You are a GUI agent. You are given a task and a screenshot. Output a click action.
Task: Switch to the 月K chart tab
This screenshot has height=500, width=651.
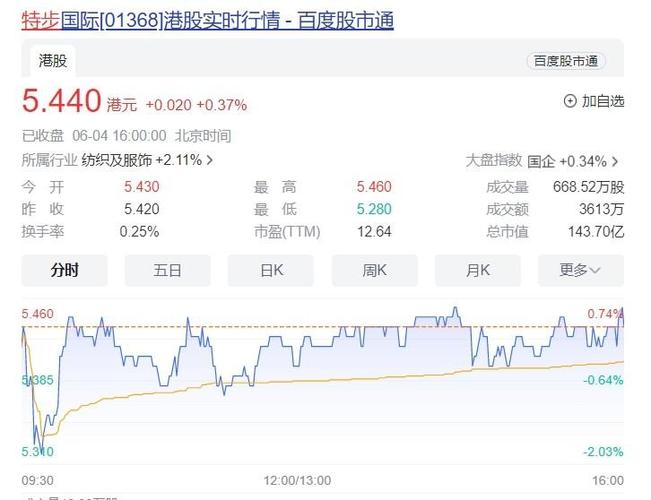[478, 270]
